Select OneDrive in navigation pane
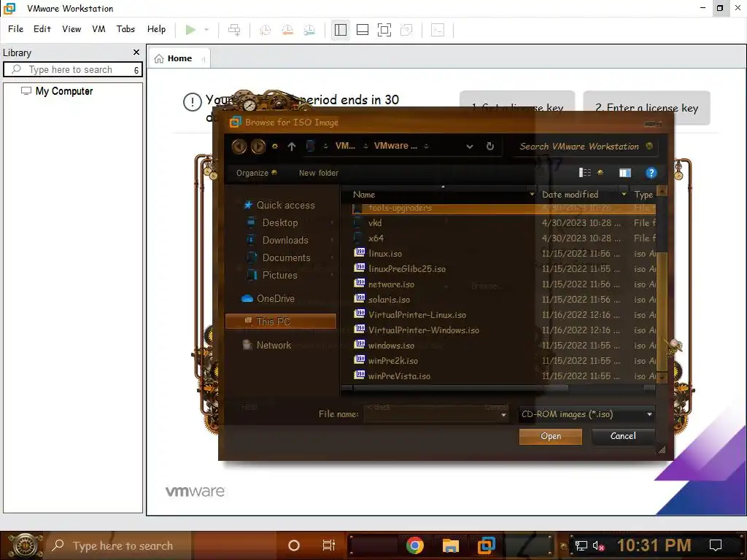The height and width of the screenshot is (560, 747). 268,298
